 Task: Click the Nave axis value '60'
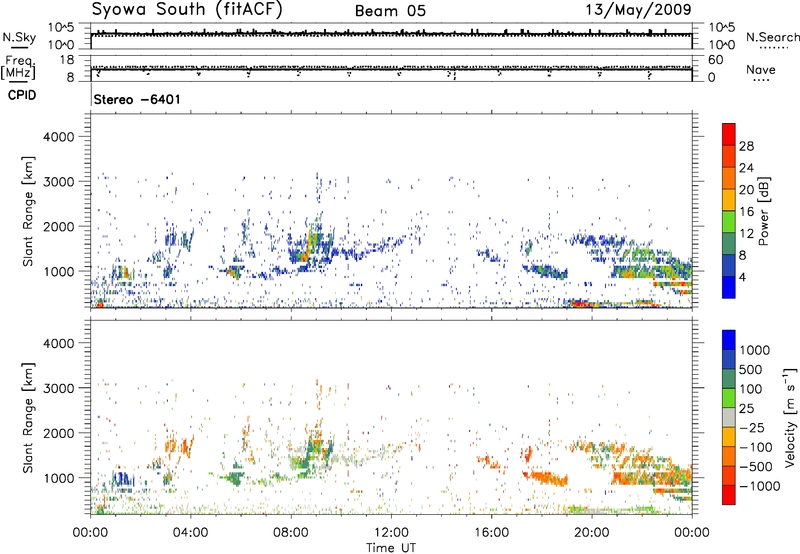(x=715, y=60)
